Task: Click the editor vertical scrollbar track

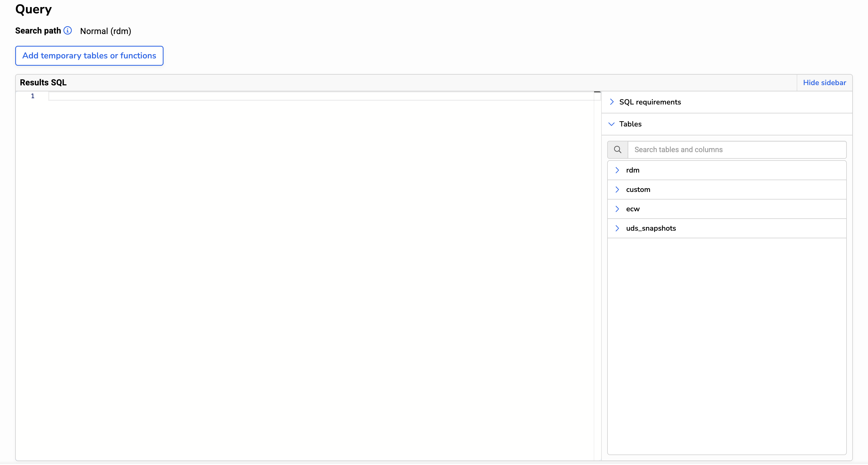Action: (597, 269)
